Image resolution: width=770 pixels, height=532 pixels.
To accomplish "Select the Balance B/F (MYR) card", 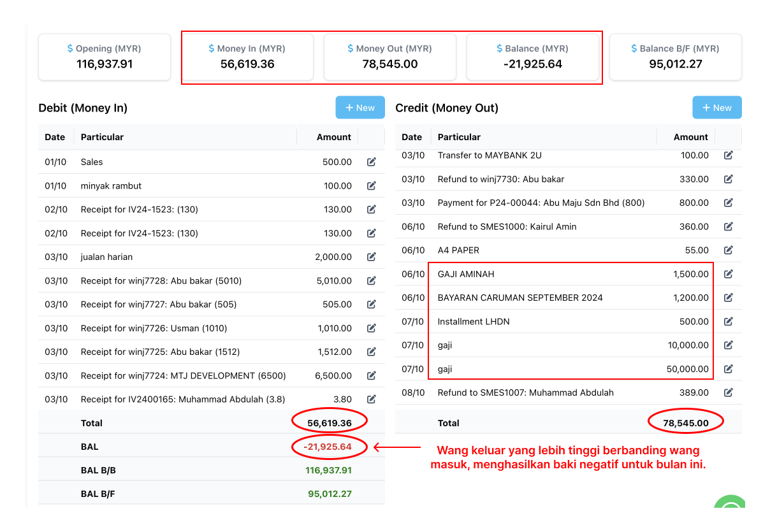I will pos(676,57).
